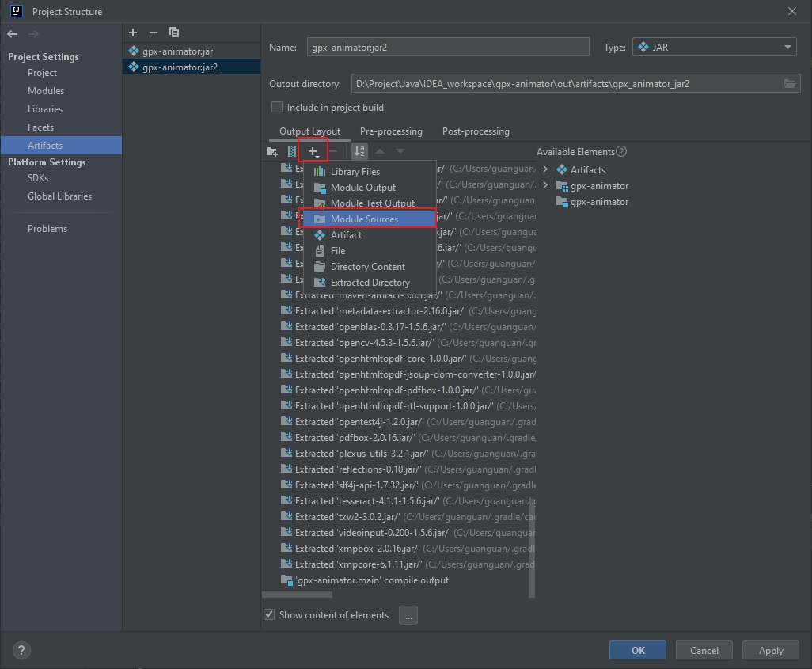Move element down arrow in layout toolbar
Viewport: 812px width, 669px height.
pyautogui.click(x=400, y=151)
